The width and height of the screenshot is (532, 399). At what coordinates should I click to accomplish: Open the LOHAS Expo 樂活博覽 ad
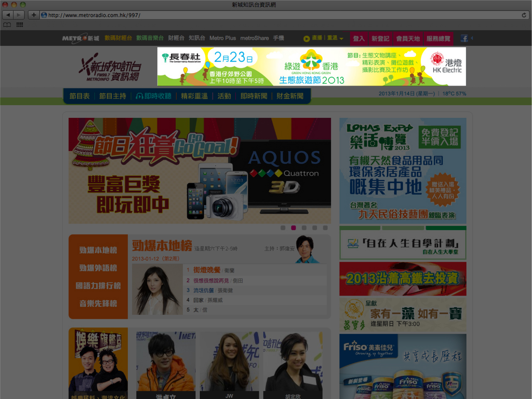(403, 171)
